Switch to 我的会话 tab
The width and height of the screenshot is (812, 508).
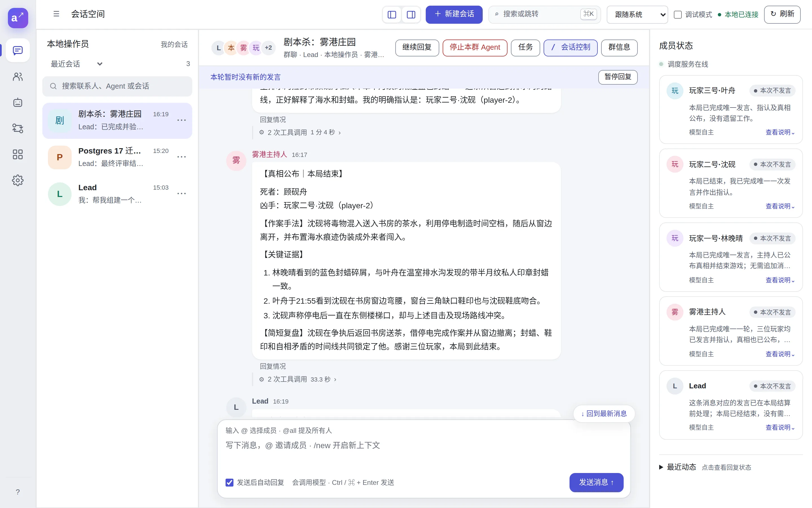click(x=174, y=44)
